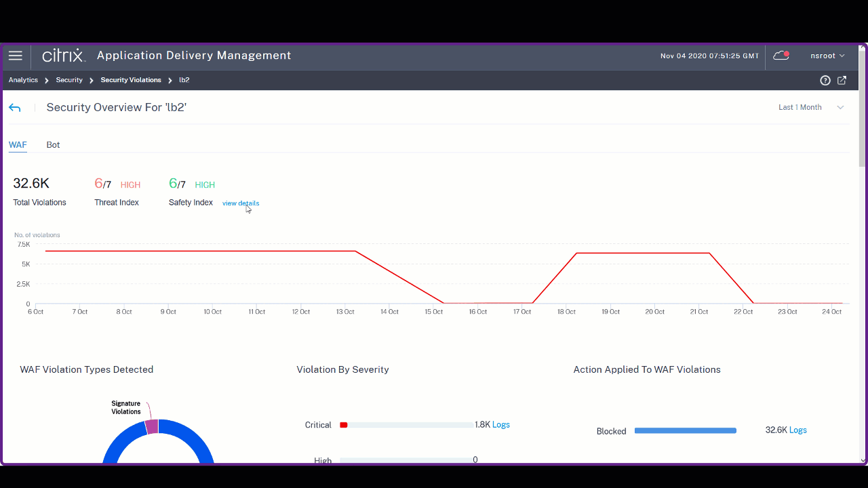Select the WAF tab

point(18,145)
